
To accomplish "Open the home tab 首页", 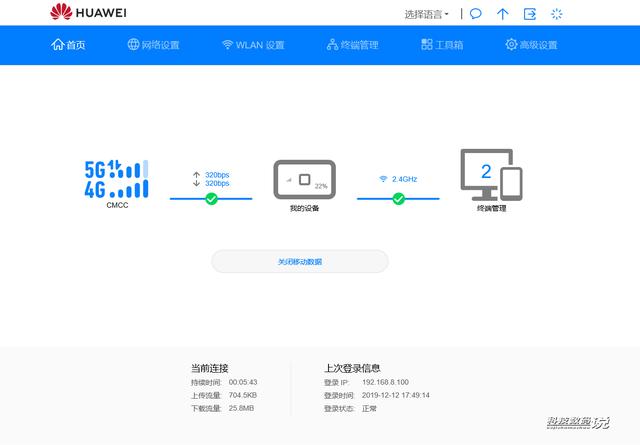I will click(x=68, y=44).
